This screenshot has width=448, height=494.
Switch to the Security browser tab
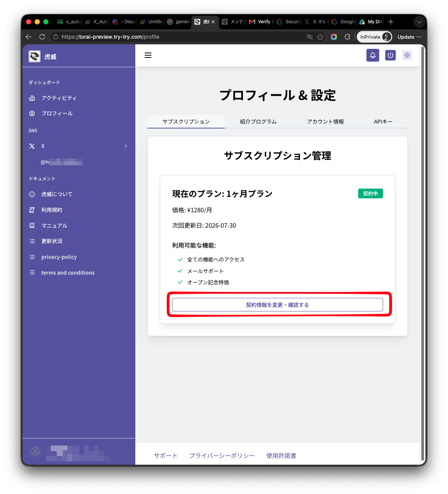288,22
